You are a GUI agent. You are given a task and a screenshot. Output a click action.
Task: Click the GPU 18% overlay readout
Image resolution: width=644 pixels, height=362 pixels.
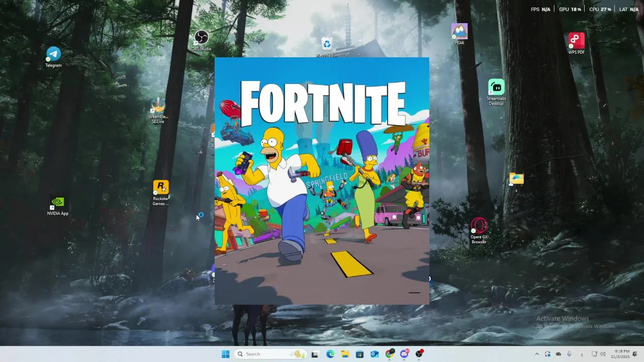[570, 9]
